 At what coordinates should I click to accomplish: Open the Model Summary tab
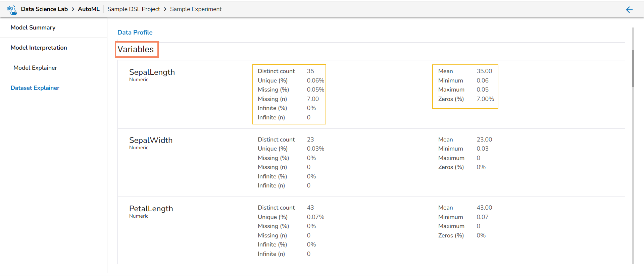(x=33, y=27)
